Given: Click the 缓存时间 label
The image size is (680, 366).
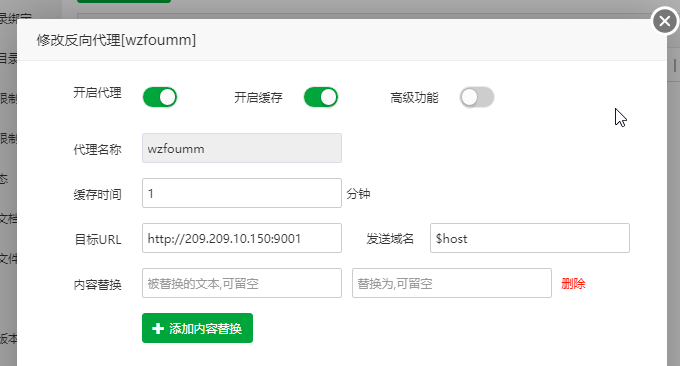Looking at the screenshot, I should [x=98, y=194].
